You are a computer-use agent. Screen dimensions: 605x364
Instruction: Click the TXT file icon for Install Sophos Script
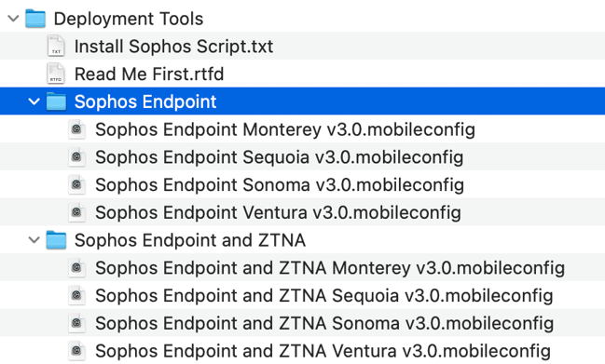(56, 46)
